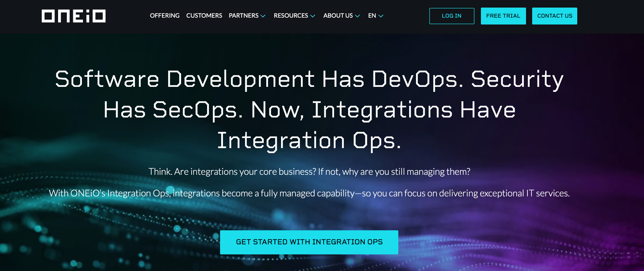Click the PARTNERS menu label

[244, 16]
